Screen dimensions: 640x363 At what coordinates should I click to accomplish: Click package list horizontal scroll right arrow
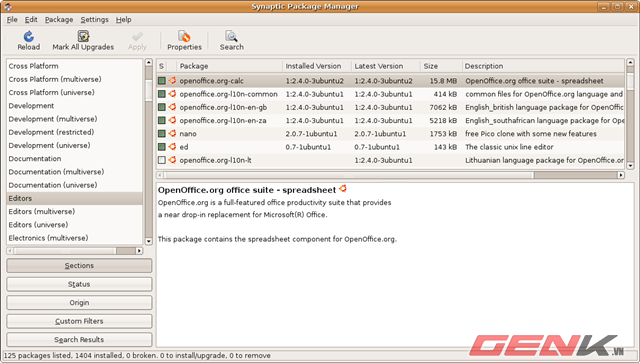point(621,175)
